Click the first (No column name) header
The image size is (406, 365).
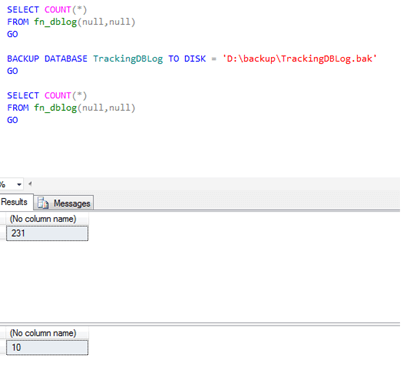(47, 219)
